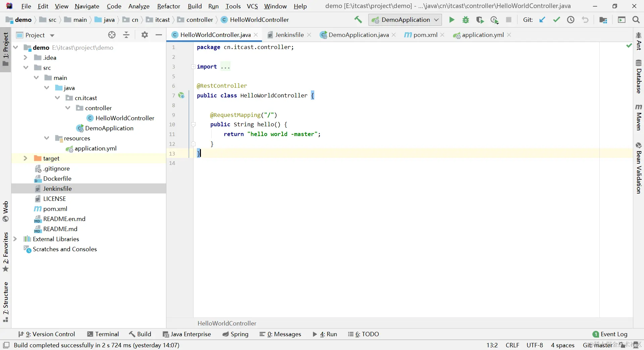Collapse the demo root project node
The width and height of the screenshot is (644, 350).
coord(15,47)
